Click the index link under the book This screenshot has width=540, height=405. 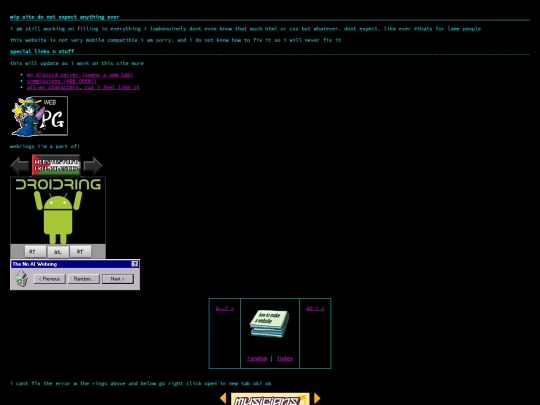click(x=285, y=359)
